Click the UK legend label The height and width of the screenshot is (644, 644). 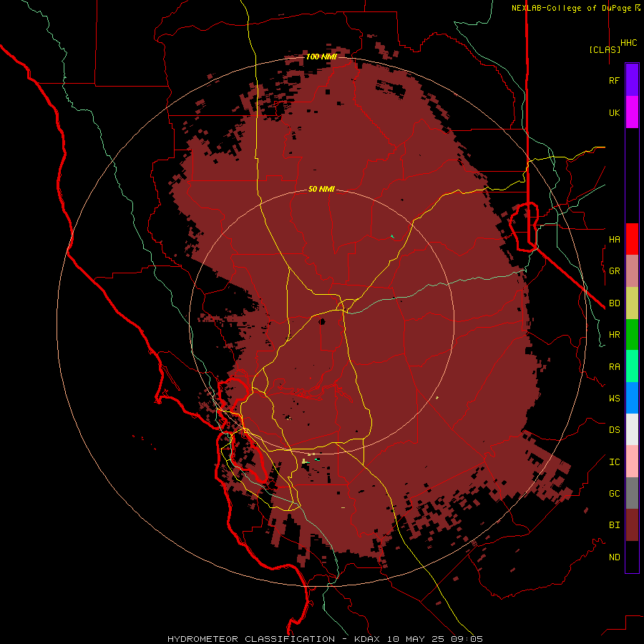(614, 112)
